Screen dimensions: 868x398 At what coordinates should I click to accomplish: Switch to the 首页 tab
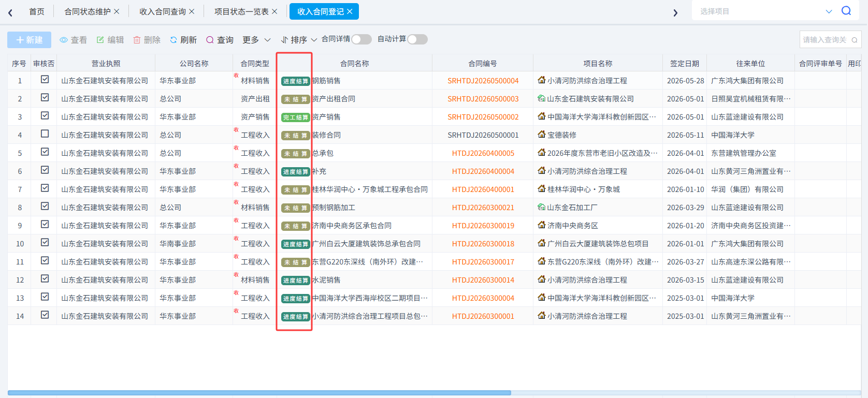pyautogui.click(x=37, y=11)
